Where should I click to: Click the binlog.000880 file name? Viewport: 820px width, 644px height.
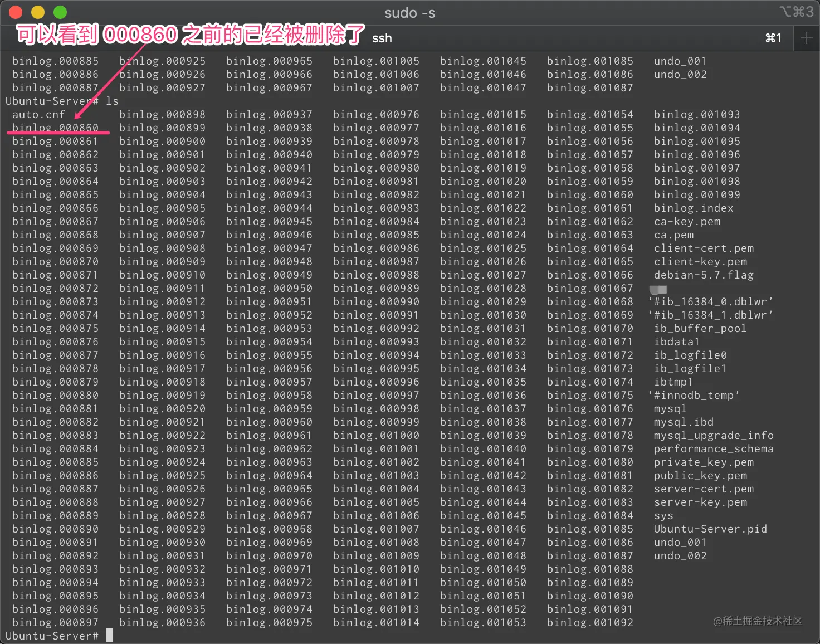(55, 395)
